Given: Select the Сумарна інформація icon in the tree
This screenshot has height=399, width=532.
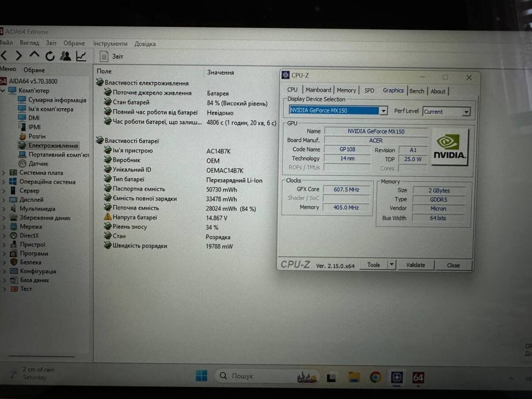Looking at the screenshot, I should point(22,100).
